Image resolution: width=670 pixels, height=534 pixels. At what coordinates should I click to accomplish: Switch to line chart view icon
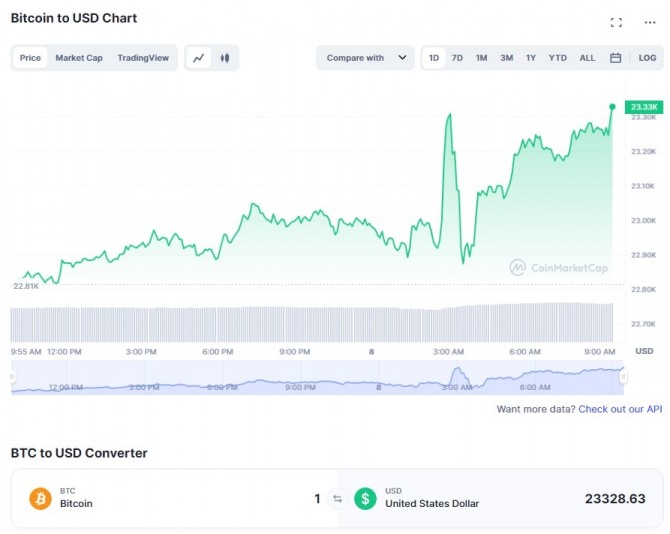pos(199,58)
